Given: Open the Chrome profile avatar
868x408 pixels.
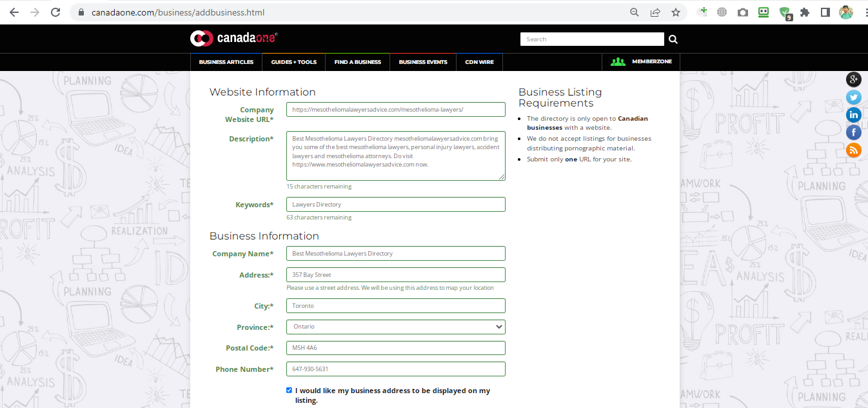Looking at the screenshot, I should coord(845,12).
